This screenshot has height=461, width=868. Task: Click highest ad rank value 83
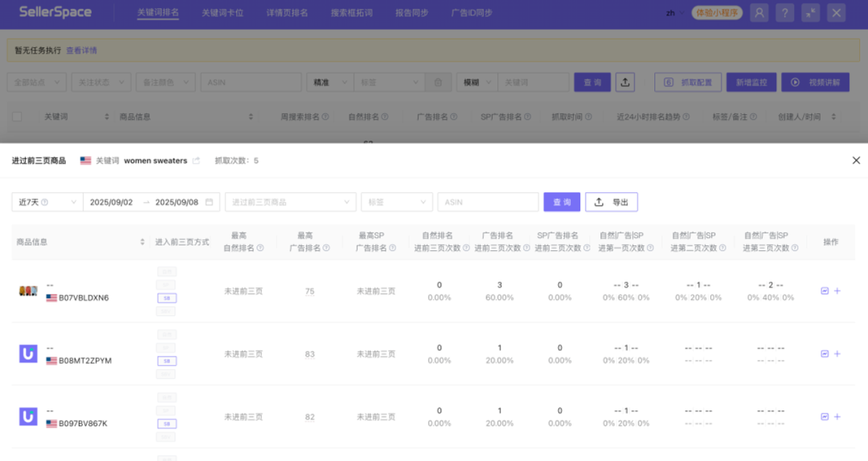(x=309, y=353)
